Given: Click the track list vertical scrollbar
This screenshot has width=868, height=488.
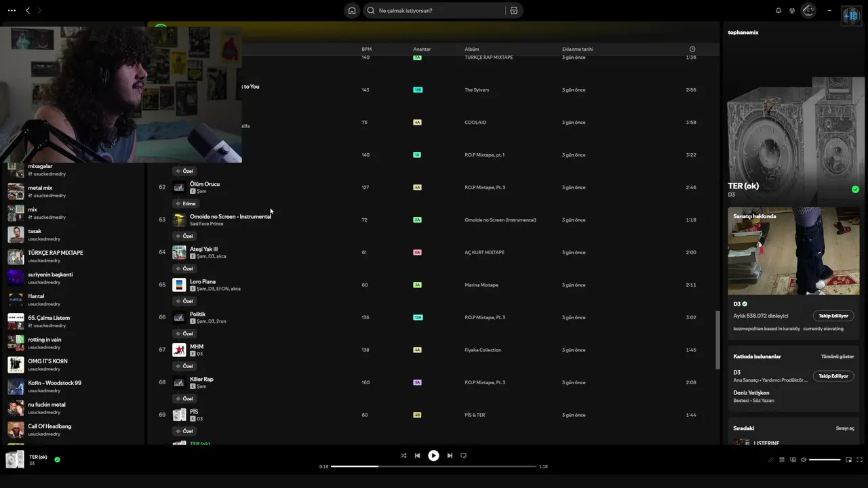Looking at the screenshot, I should click(x=717, y=340).
